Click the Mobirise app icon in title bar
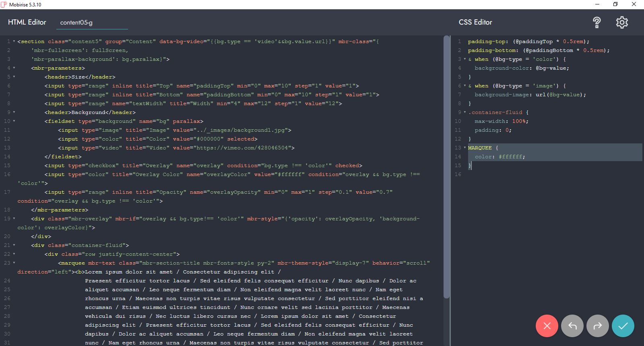The image size is (644, 346). tap(4, 4)
